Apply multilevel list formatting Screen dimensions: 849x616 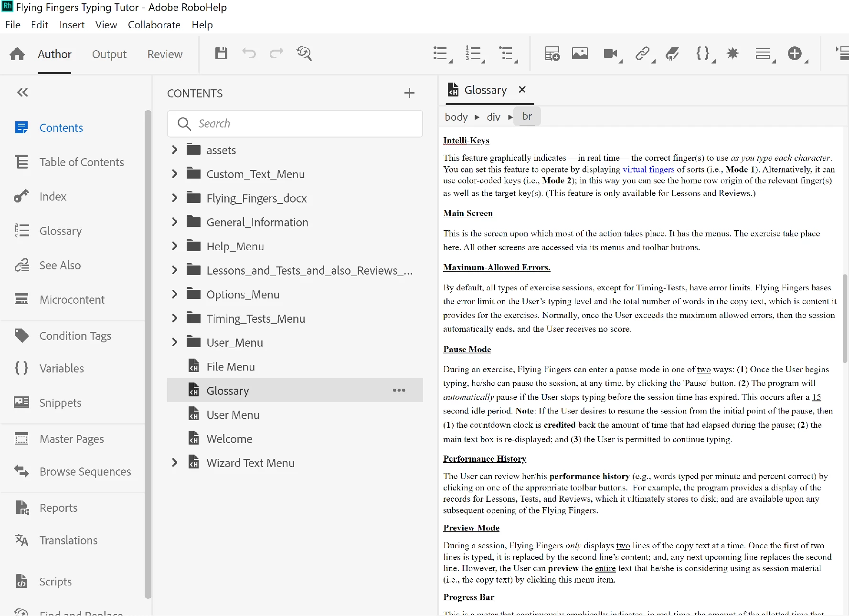(x=508, y=54)
